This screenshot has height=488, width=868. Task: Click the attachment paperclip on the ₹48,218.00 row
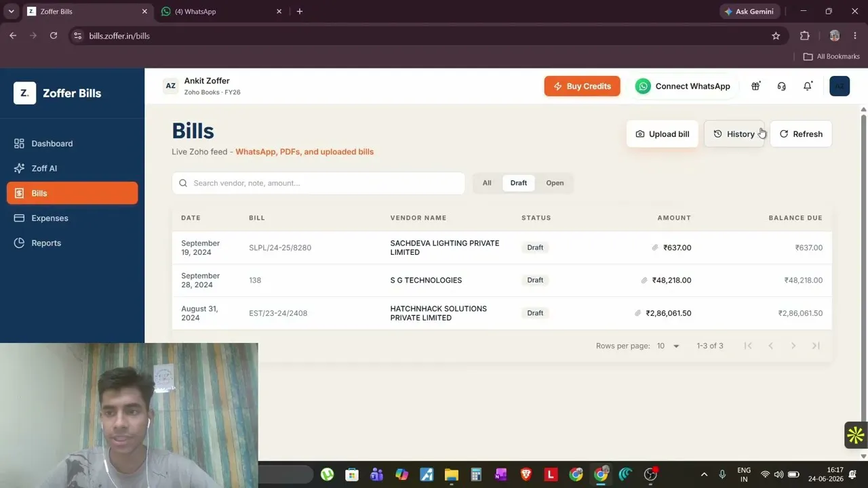coord(644,280)
